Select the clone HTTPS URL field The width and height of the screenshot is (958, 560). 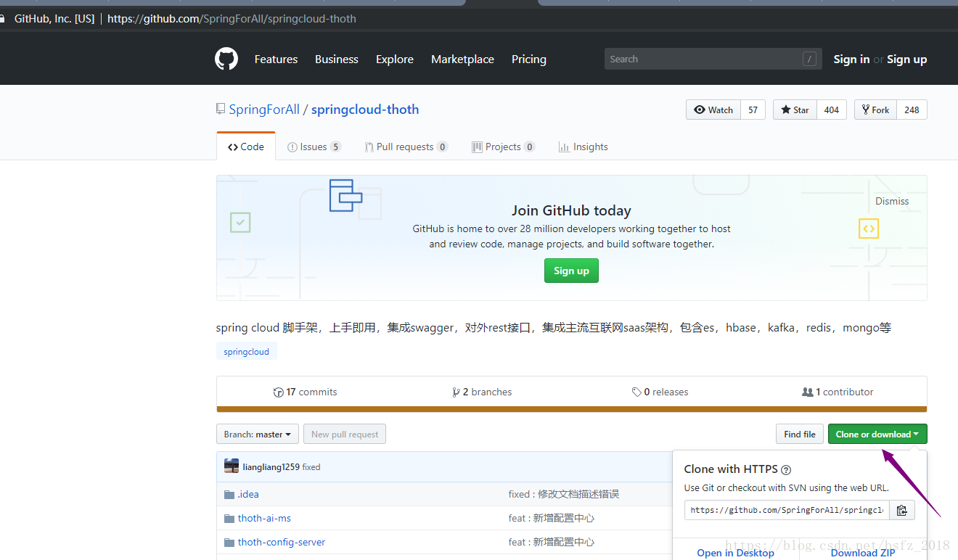[787, 510]
